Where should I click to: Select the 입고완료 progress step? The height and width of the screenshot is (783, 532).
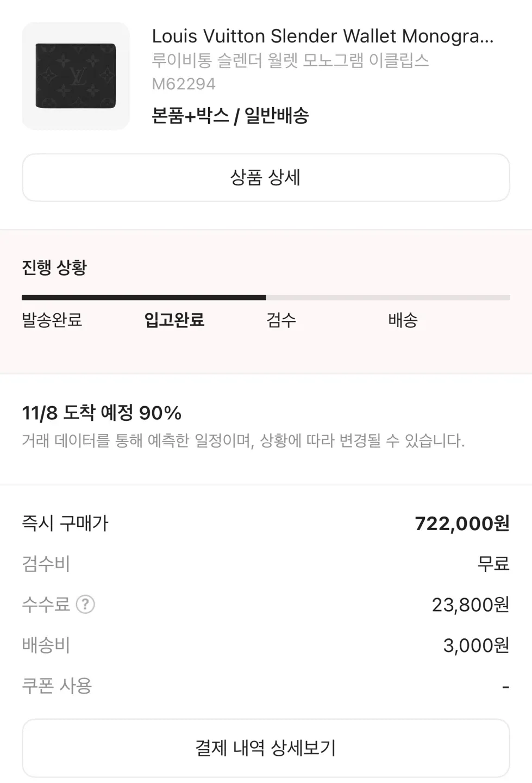pyautogui.click(x=174, y=320)
